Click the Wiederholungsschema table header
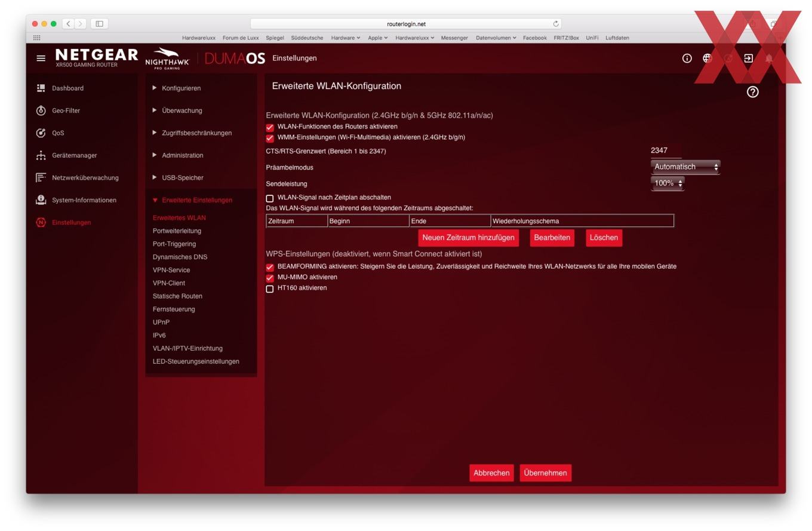Image resolution: width=812 pixels, height=531 pixels. tap(582, 222)
